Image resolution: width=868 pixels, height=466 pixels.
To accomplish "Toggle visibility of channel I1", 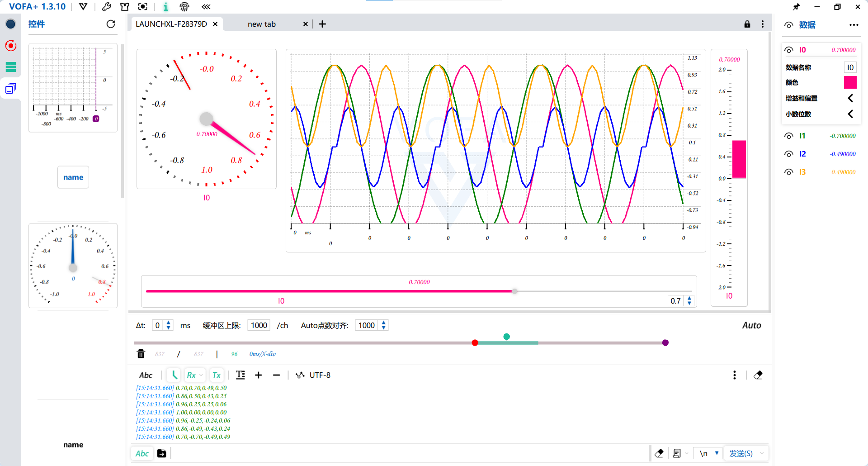I will coord(788,136).
